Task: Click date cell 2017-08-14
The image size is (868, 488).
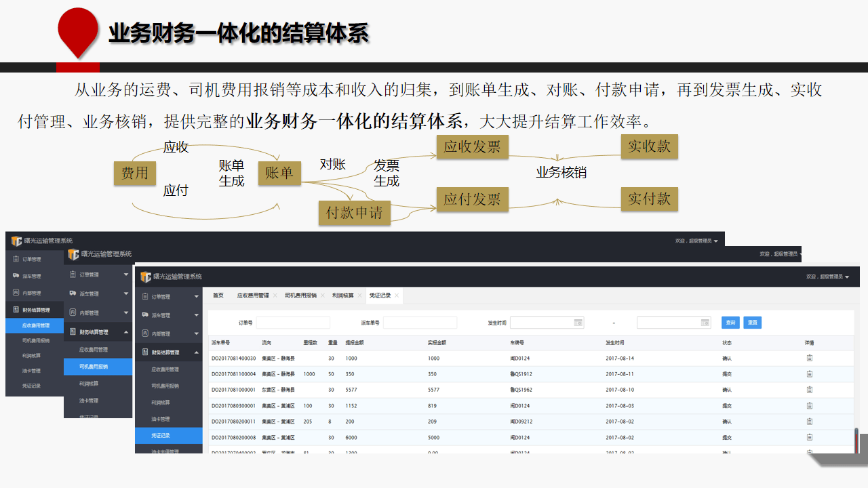Action: click(620, 358)
